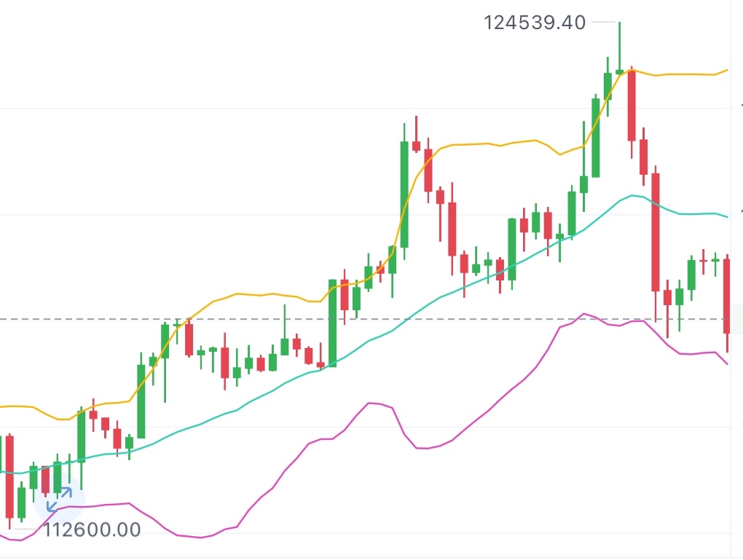Click the longest red candle crossing the teal line
Image resolution: width=743 pixels, height=560 pixels.
656,233
